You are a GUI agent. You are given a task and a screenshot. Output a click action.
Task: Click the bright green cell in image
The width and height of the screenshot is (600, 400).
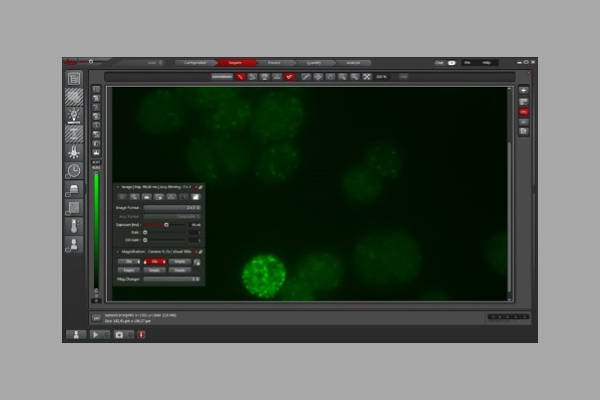(x=265, y=275)
